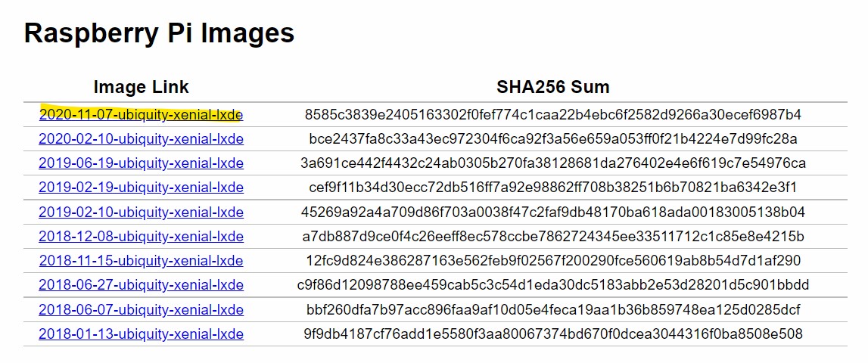This screenshot has width=868, height=363.
Task: Click the Raspberry Pi Images heading
Action: coord(160,34)
